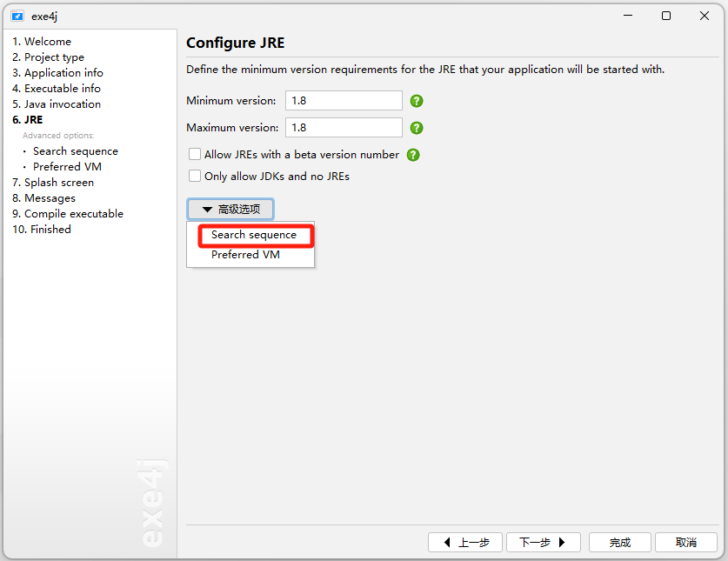Jump to step 9. Compile executable

(x=68, y=214)
